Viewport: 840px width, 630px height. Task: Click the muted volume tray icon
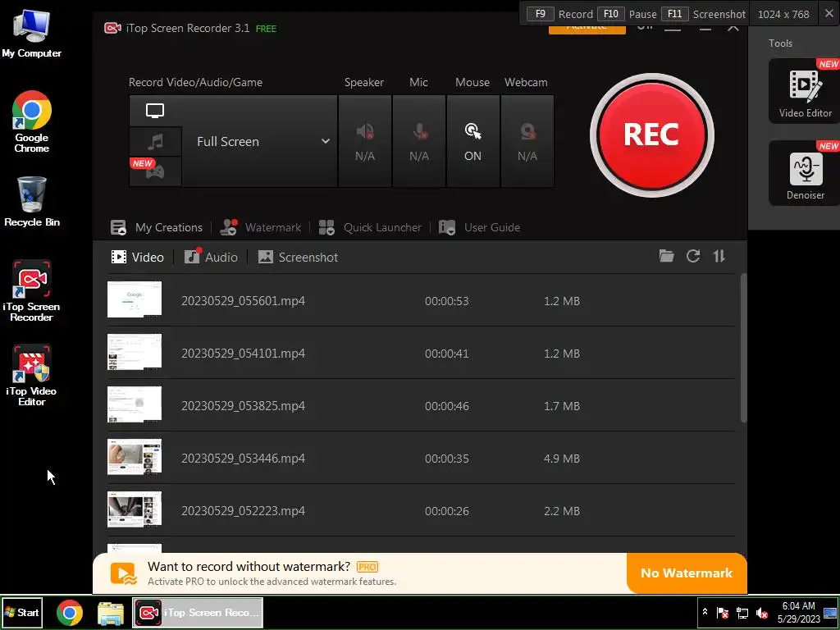[x=761, y=613]
